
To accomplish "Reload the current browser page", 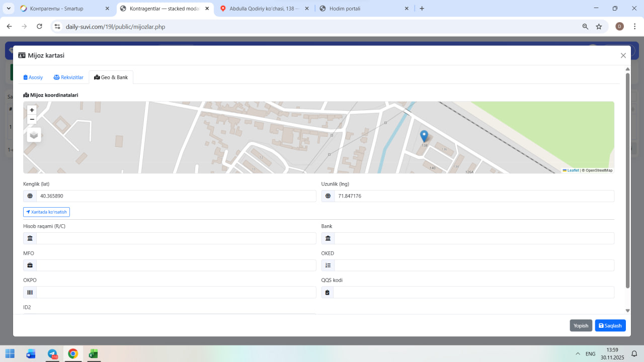I will coord(39,27).
